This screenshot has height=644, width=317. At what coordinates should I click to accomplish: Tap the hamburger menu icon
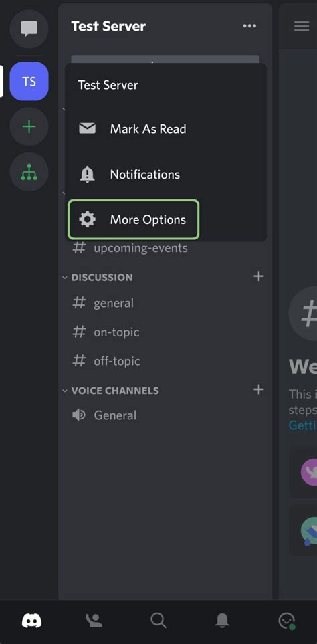[x=302, y=26]
